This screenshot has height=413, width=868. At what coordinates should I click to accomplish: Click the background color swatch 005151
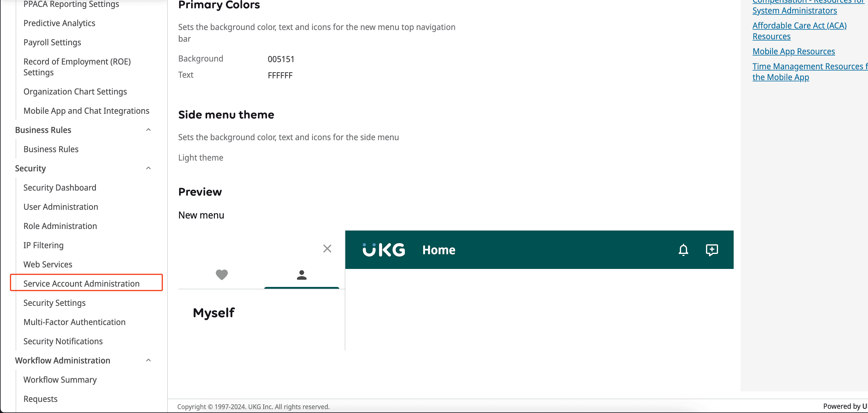pyautogui.click(x=280, y=58)
